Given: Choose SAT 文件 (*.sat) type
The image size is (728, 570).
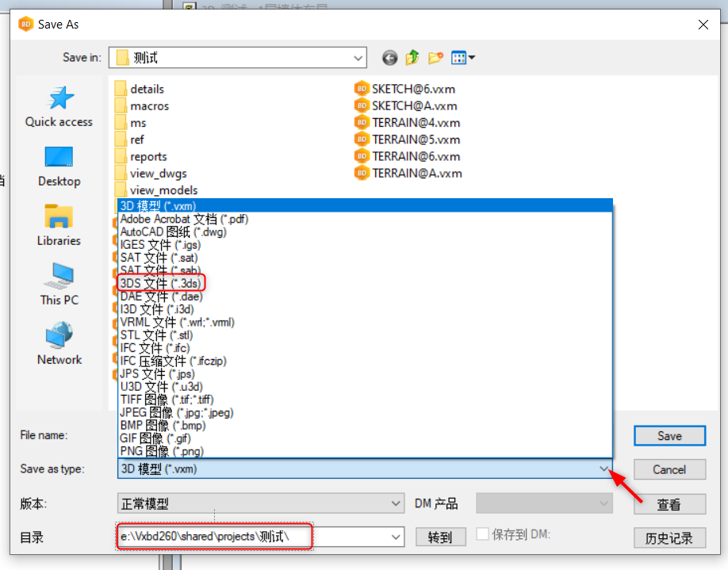Looking at the screenshot, I should [x=365, y=258].
